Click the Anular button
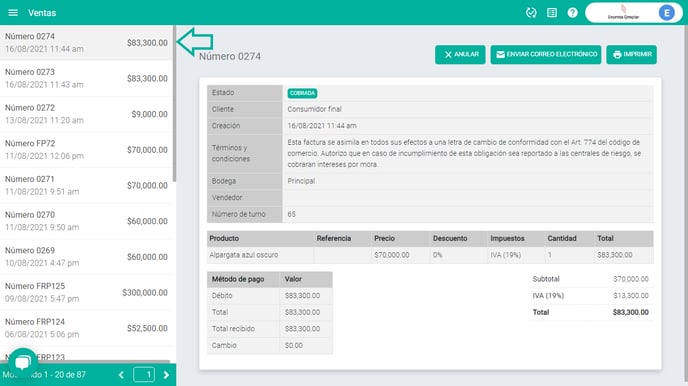 (460, 54)
